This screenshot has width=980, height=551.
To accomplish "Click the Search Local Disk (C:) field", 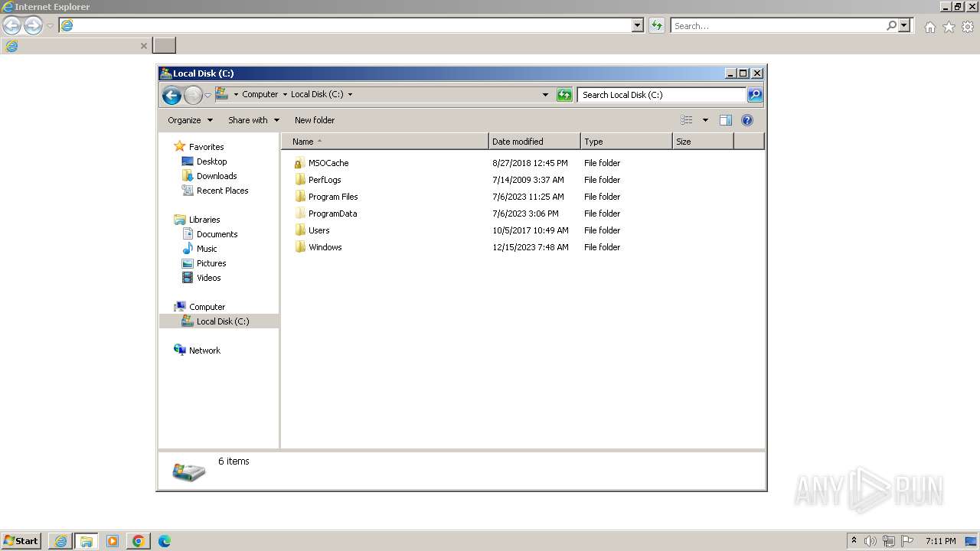I will point(662,95).
